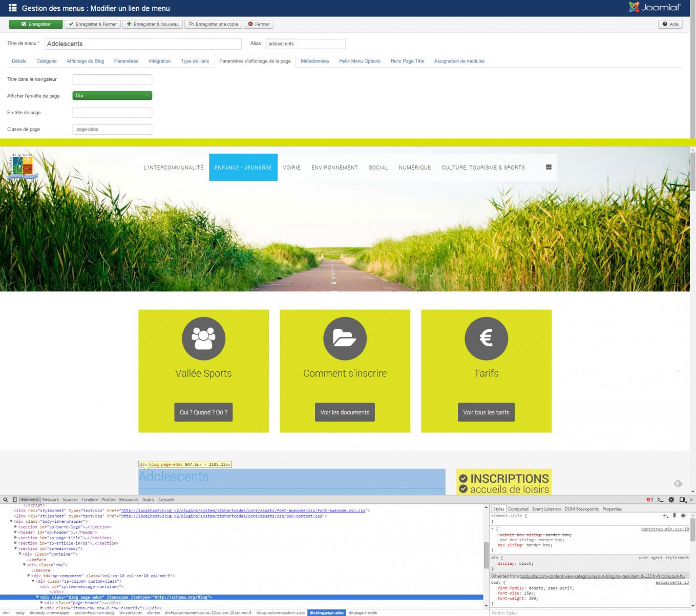Screen dimensions: 696x616
Task: Click the Voir les documents button
Action: pyautogui.click(x=345, y=412)
